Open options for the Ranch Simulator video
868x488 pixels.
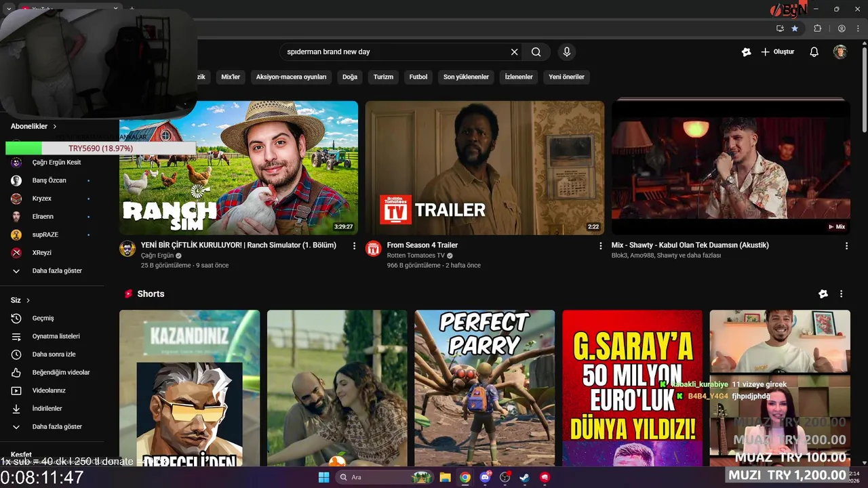coord(354,246)
